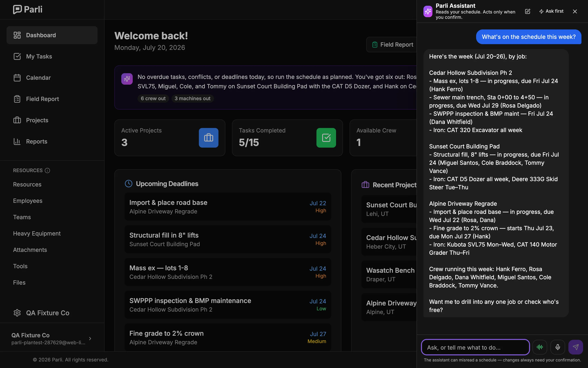The height and width of the screenshot is (368, 588).
Task: Open the Attachments link
Action: (x=30, y=250)
